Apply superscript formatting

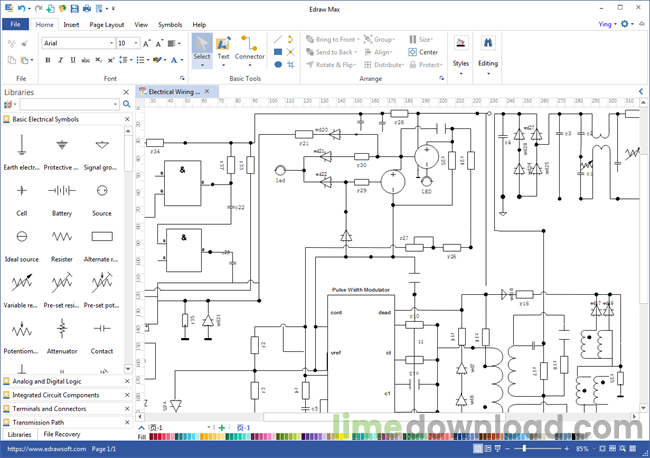[111, 60]
